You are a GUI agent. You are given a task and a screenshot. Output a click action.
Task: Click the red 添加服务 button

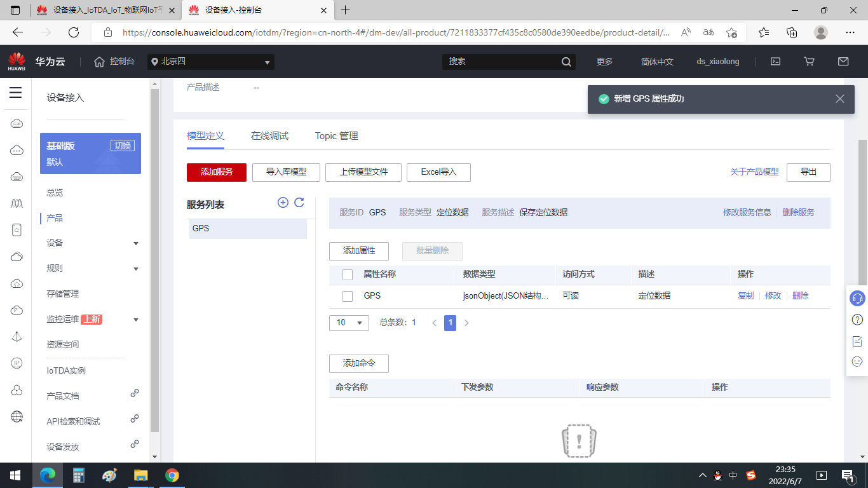pyautogui.click(x=217, y=172)
